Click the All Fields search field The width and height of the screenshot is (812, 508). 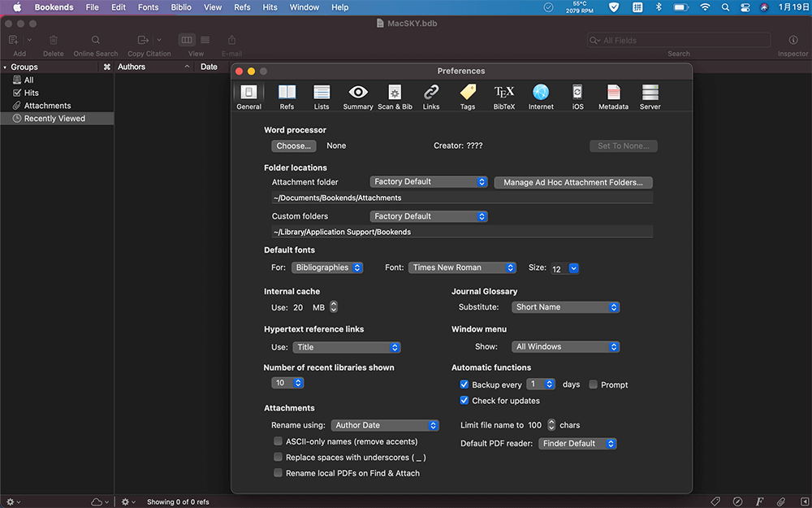coord(679,40)
